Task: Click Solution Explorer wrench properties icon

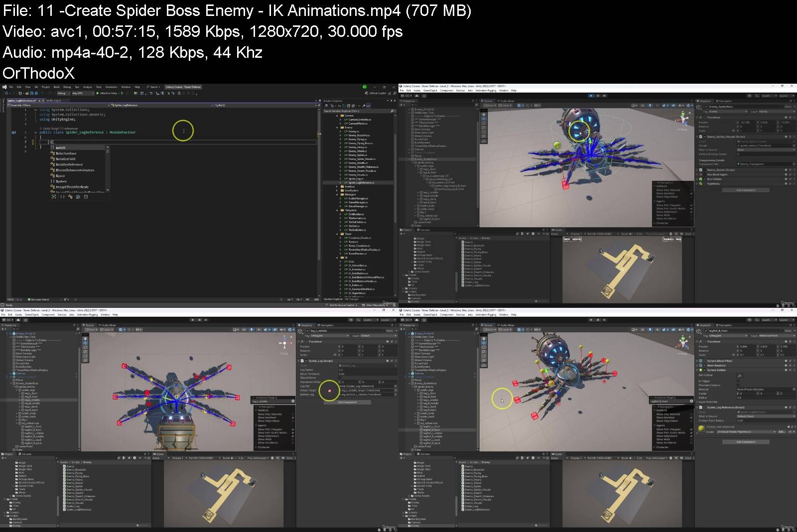Action: (x=364, y=106)
